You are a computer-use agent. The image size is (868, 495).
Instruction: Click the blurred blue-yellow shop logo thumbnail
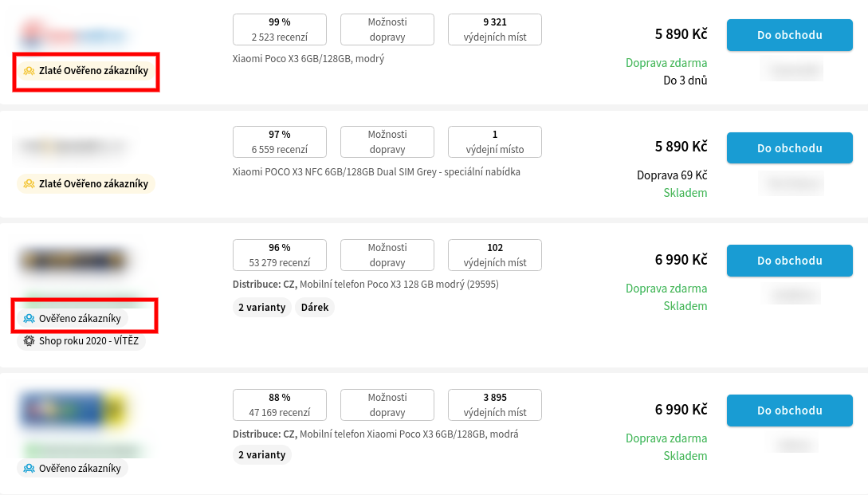click(x=75, y=411)
